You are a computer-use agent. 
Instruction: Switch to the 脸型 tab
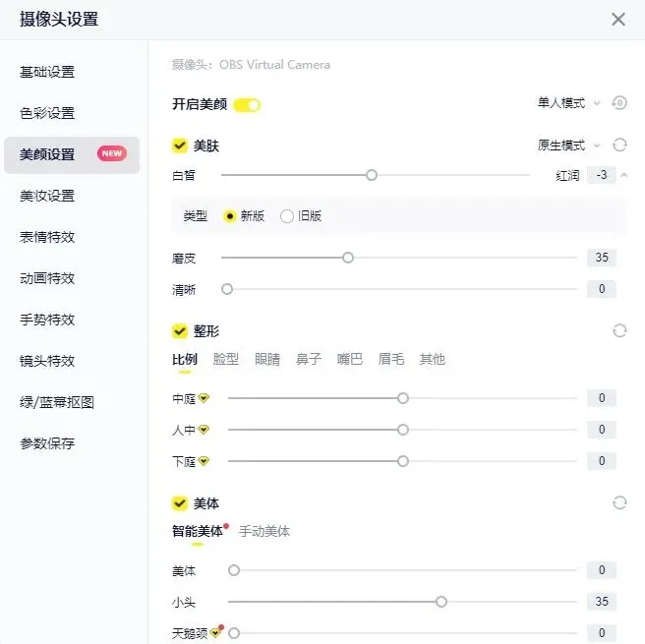[226, 359]
